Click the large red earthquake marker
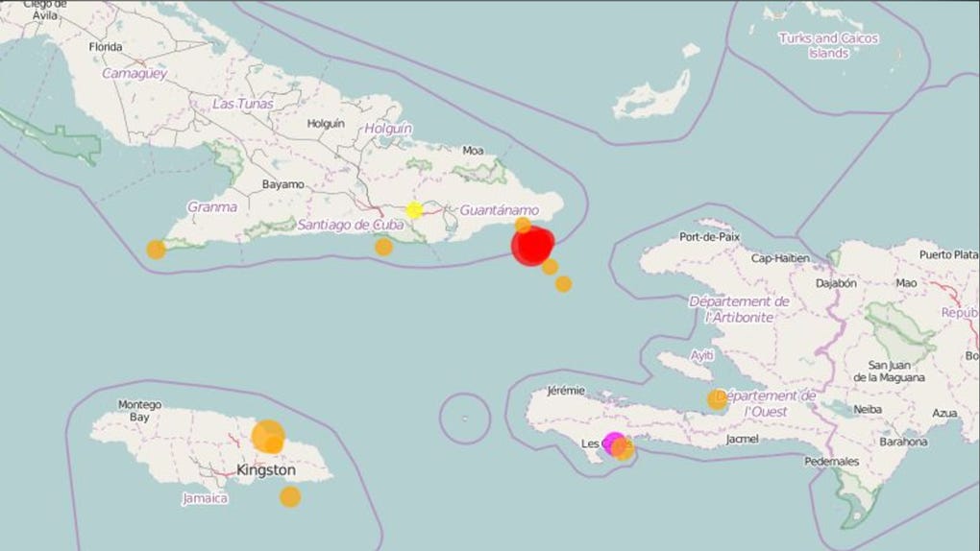 tap(531, 246)
